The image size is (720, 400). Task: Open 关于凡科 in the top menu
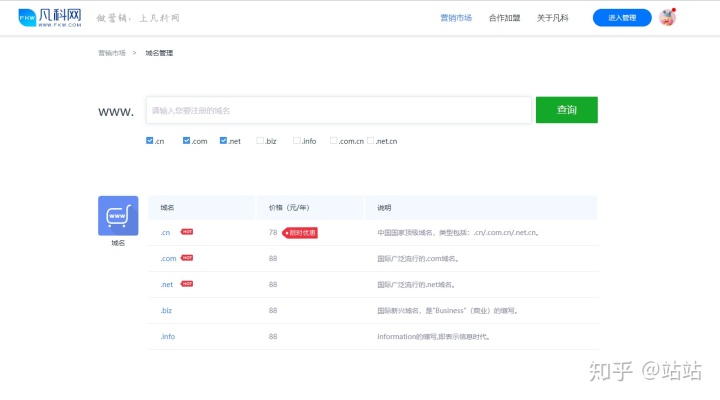pyautogui.click(x=552, y=18)
